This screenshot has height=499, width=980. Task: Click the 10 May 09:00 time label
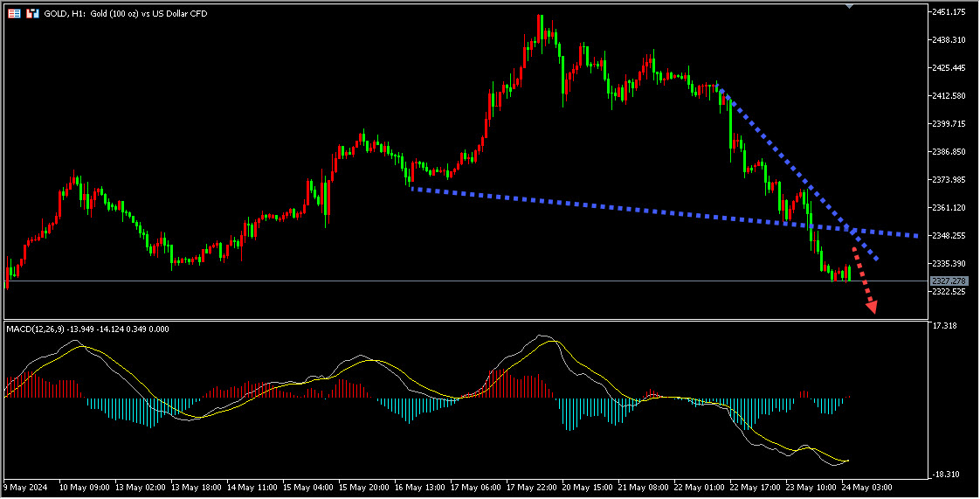point(85,487)
